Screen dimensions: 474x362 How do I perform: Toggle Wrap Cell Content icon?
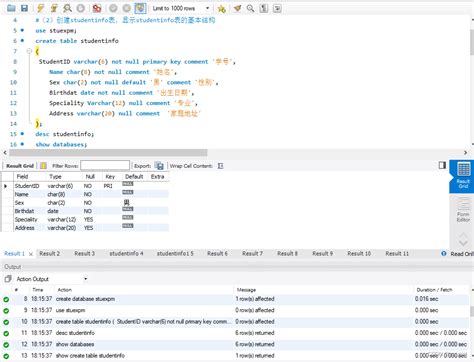click(x=220, y=166)
